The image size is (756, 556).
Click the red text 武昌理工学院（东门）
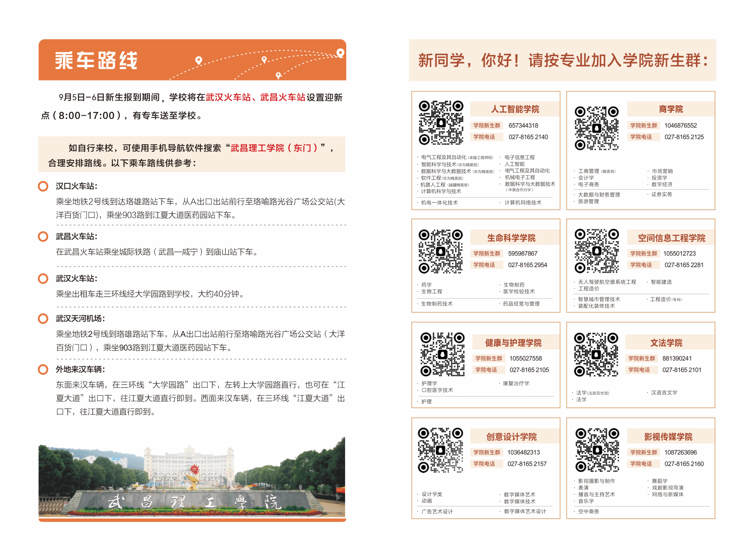274,148
